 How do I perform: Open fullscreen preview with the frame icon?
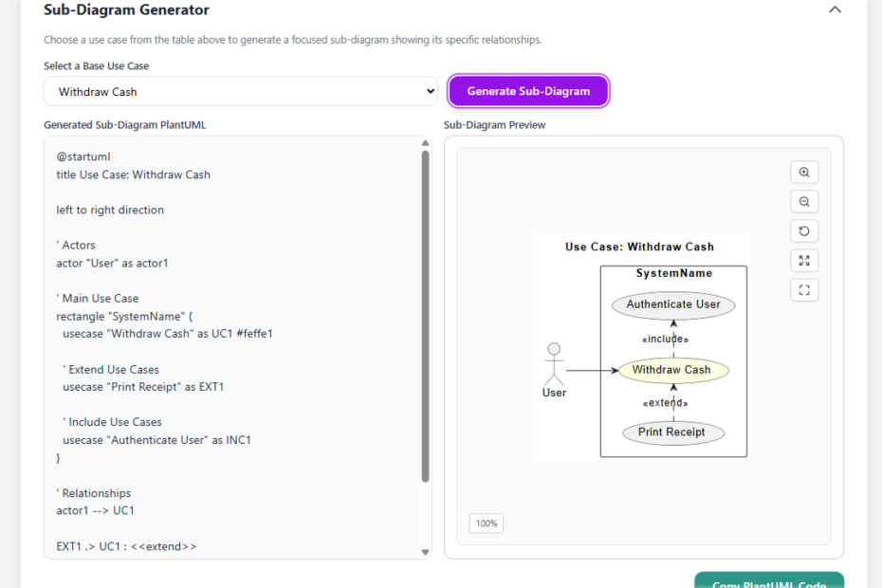pyautogui.click(x=804, y=289)
